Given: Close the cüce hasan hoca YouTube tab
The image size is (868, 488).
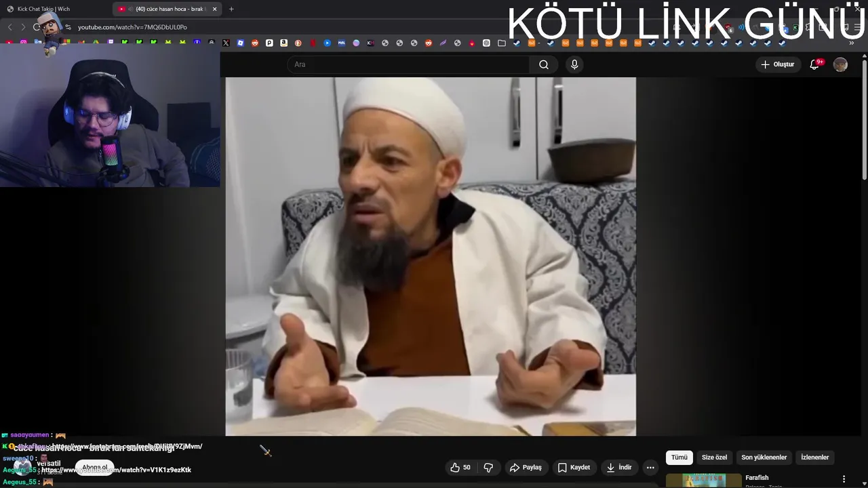Looking at the screenshot, I should (214, 9).
